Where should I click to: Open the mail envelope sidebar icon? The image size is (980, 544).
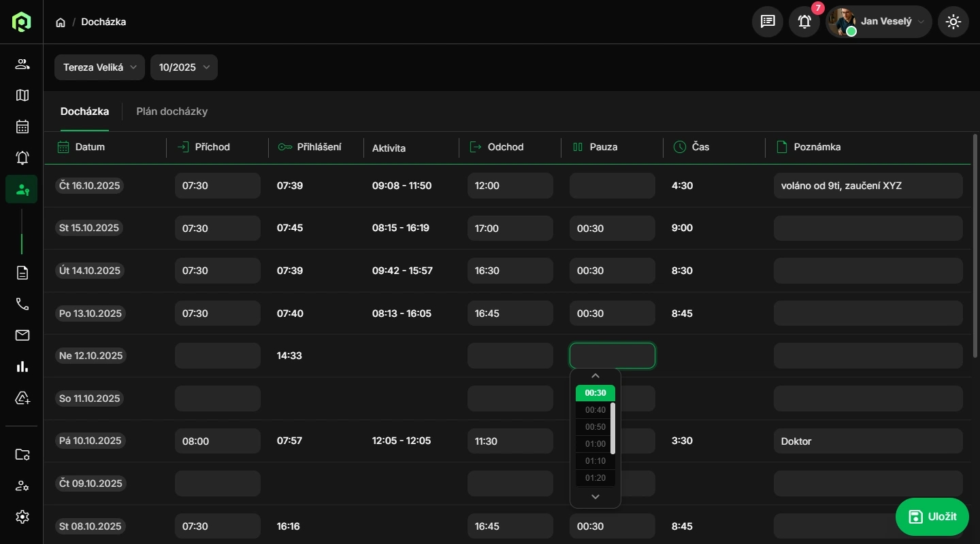(x=22, y=335)
